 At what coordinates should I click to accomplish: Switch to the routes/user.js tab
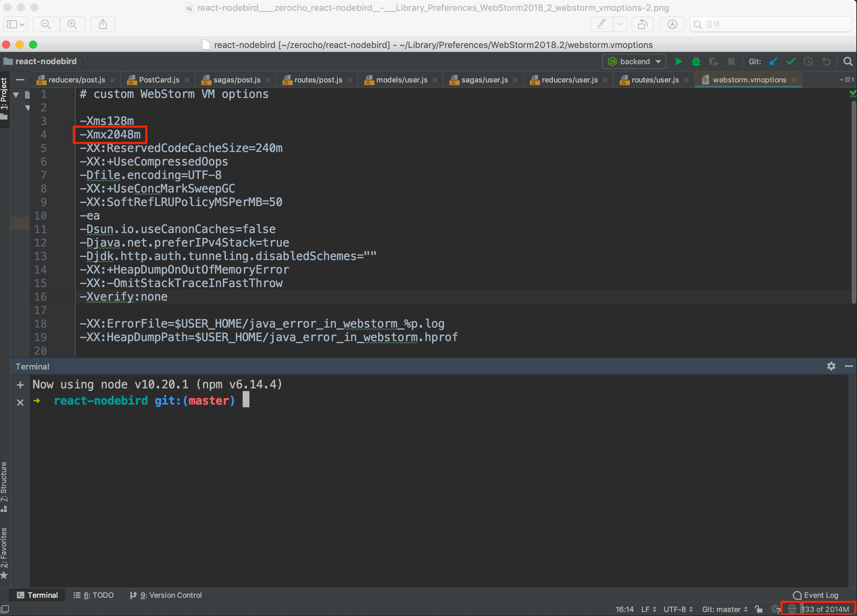[x=655, y=80]
